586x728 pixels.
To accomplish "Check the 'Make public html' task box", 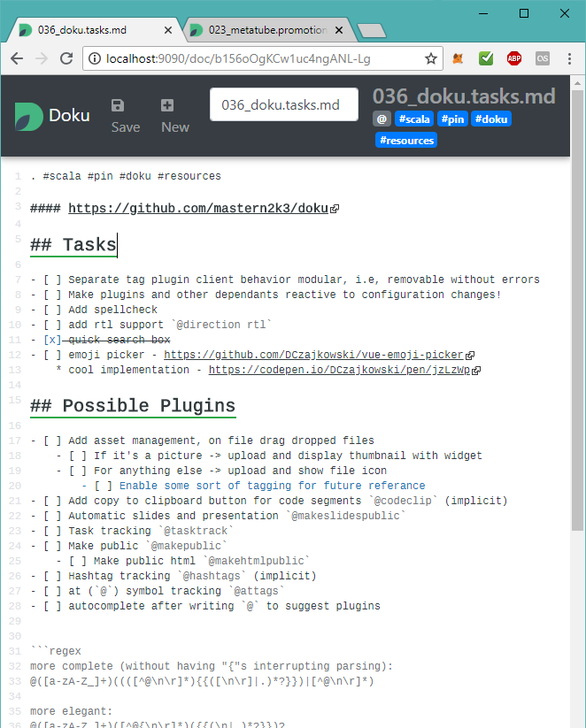I will [x=78, y=561].
